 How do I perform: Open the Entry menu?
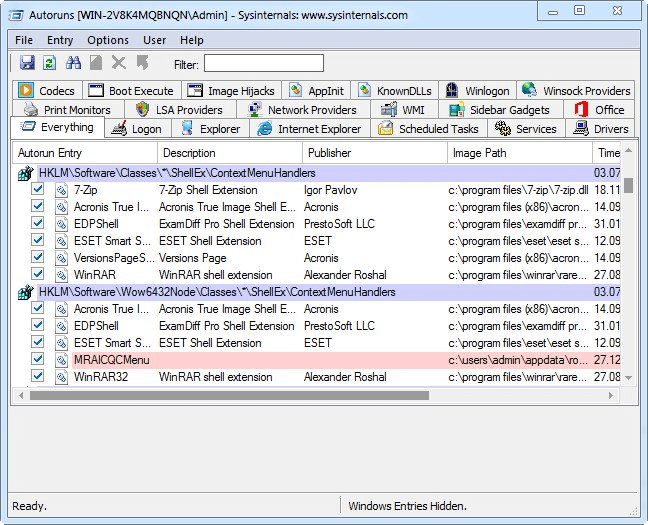tap(60, 40)
